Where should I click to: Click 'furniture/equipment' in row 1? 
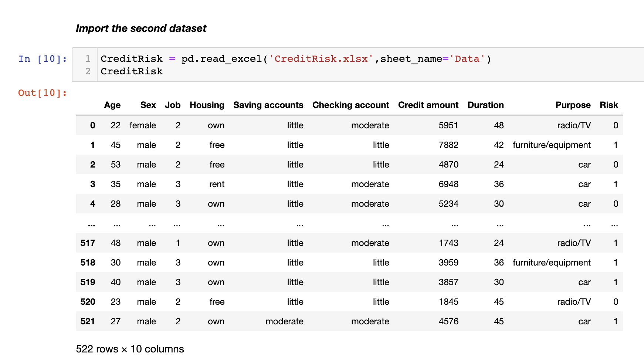[551, 145]
